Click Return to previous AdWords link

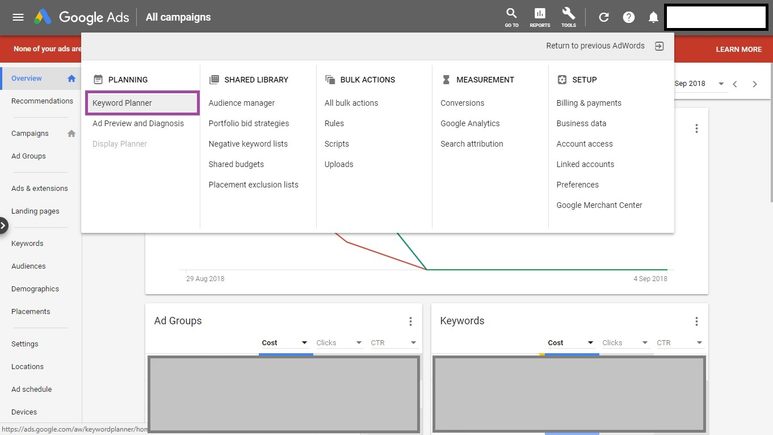595,46
